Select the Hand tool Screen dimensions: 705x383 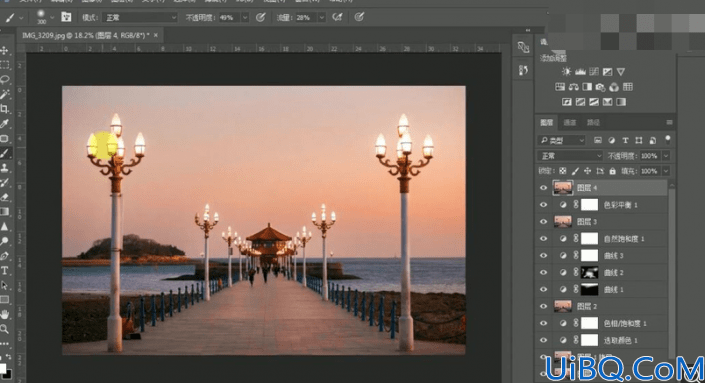point(4,314)
